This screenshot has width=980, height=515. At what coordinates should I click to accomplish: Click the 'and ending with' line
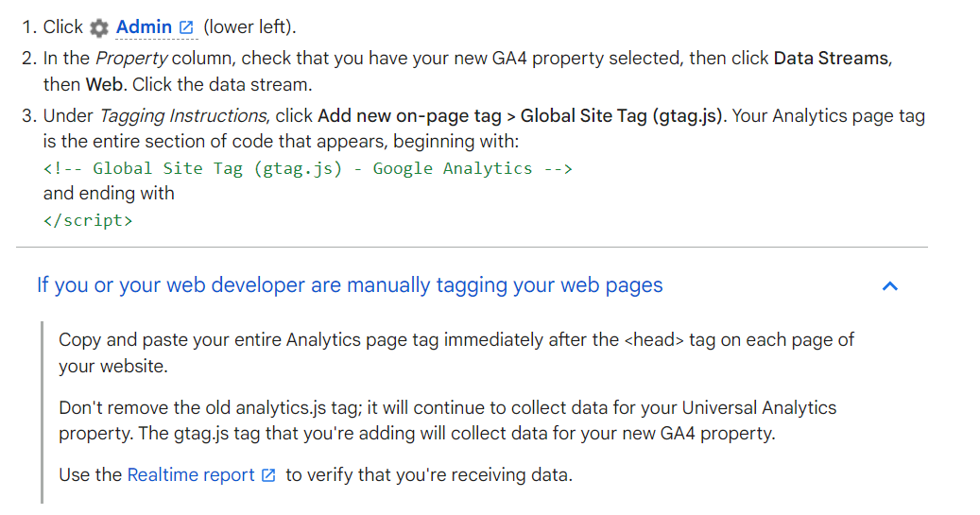pyautogui.click(x=109, y=194)
